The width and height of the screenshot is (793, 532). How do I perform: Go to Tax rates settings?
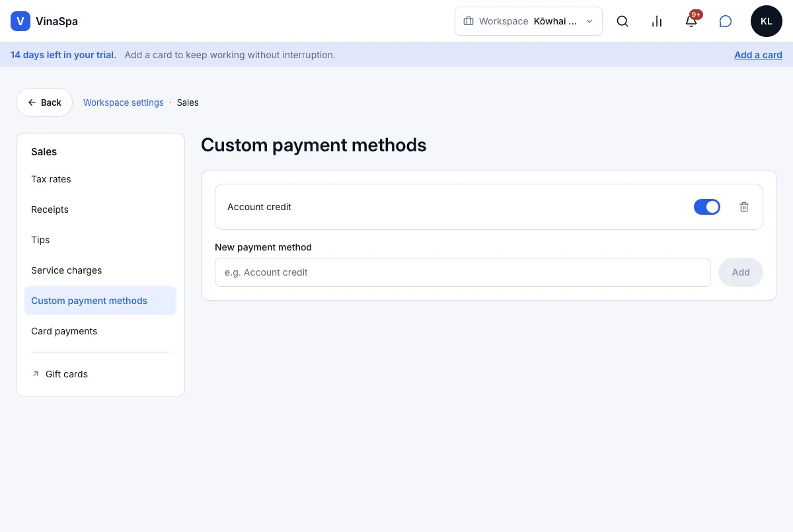tap(100, 179)
